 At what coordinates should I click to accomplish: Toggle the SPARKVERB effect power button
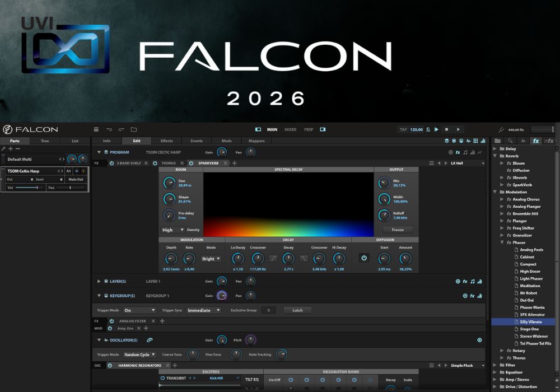point(191,163)
